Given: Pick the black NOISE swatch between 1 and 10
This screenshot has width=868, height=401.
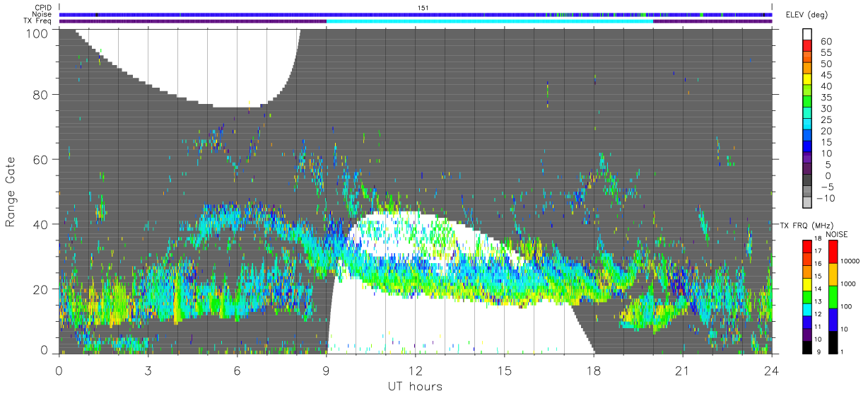Looking at the screenshot, I should [x=833, y=341].
